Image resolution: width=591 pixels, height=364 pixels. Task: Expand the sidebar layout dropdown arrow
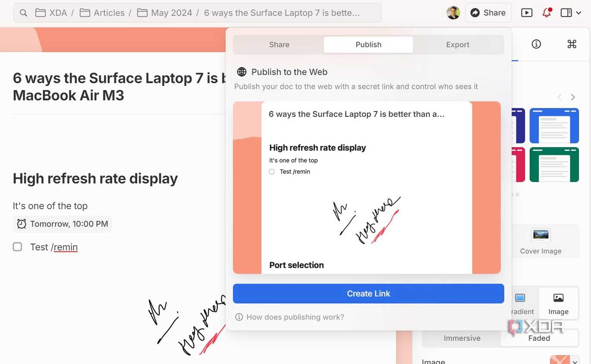tap(578, 13)
